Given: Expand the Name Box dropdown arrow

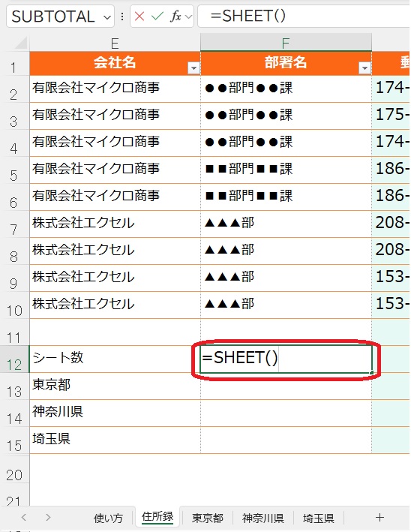Looking at the screenshot, I should click(x=107, y=17).
